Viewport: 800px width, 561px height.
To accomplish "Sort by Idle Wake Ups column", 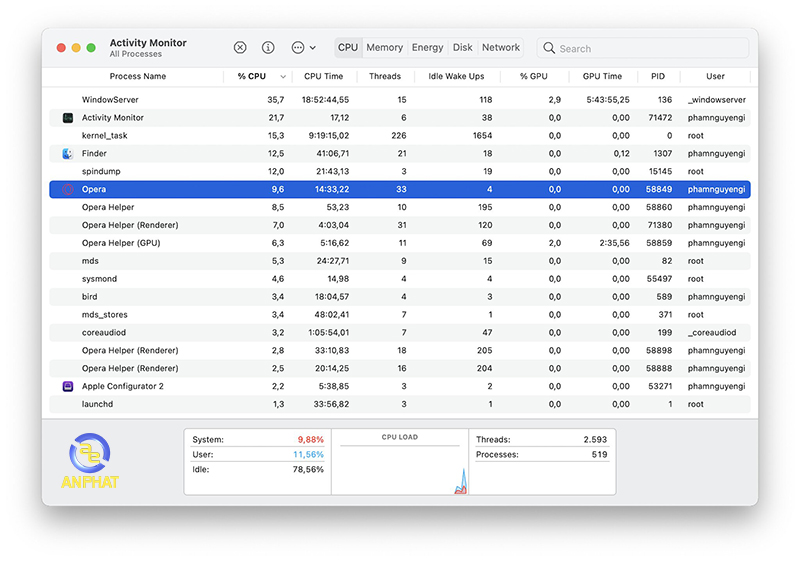I will pyautogui.click(x=456, y=76).
